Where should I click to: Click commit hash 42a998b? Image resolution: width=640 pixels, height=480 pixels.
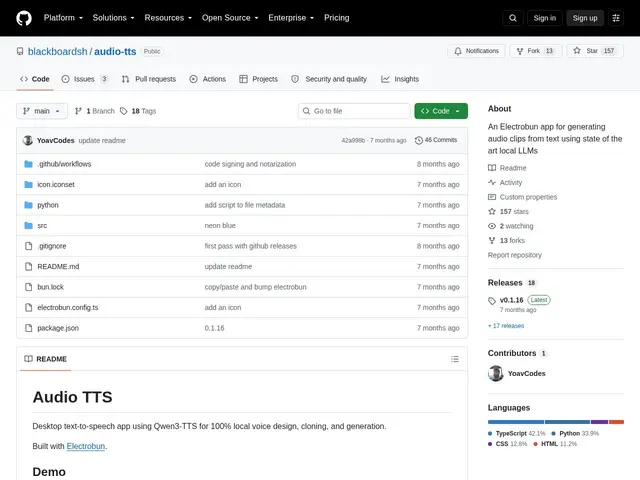click(353, 140)
